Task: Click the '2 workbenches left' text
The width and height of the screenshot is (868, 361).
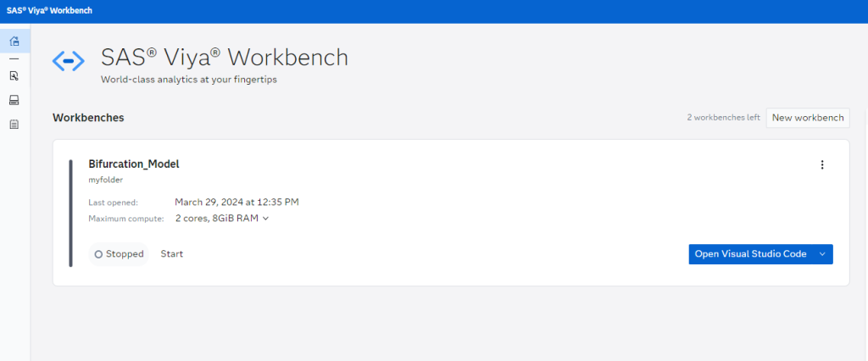Action: pos(723,118)
